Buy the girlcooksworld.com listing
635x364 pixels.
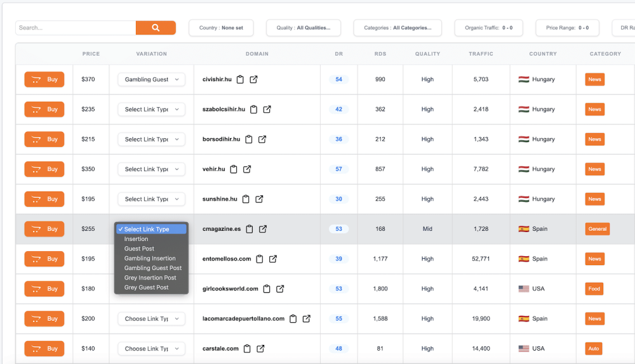(x=44, y=289)
